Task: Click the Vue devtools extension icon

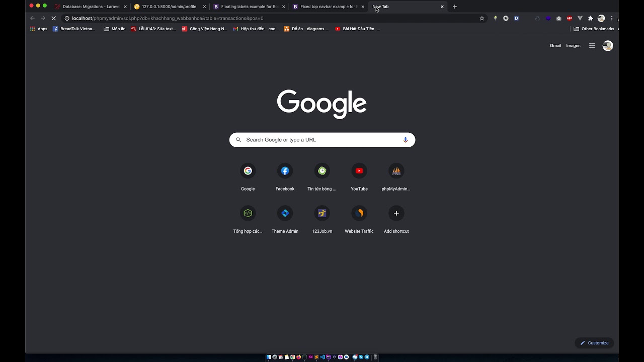Action: pyautogui.click(x=580, y=18)
